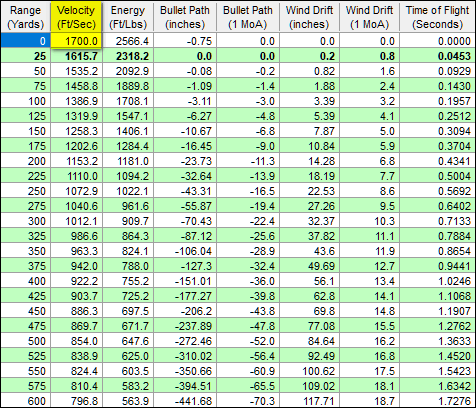Click the Energy (Ft/Lbs) column header

[x=128, y=17]
